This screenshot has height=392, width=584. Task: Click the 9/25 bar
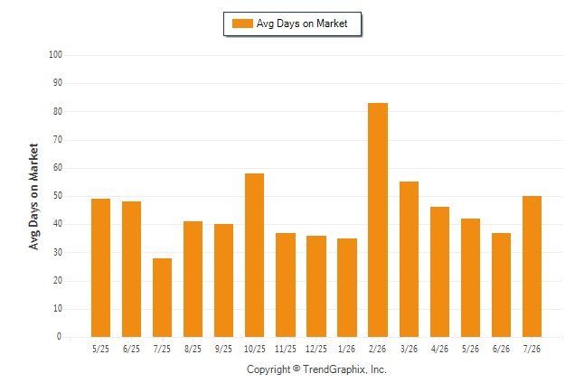pos(224,280)
